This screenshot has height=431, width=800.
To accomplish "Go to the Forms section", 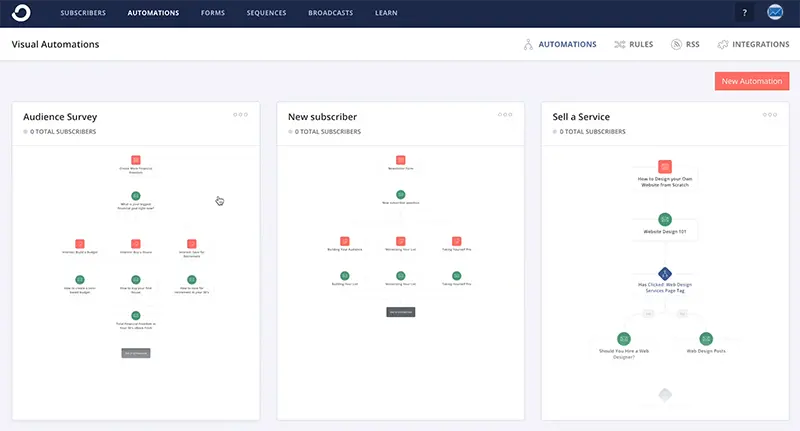I will [x=213, y=13].
